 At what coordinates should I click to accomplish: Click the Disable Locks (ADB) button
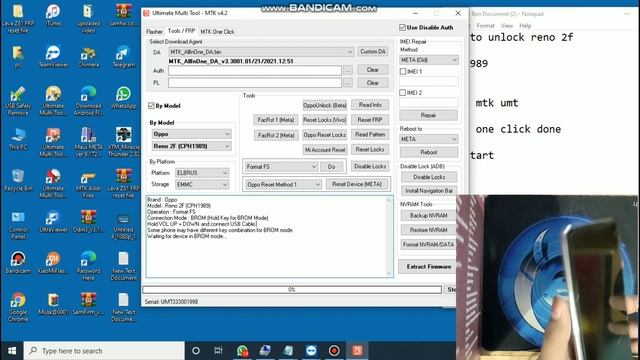[429, 177]
